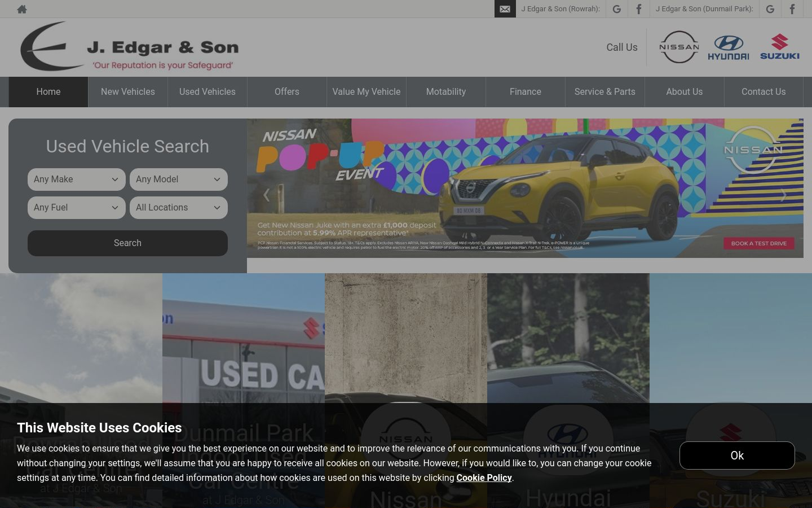
Task: Click the Hyundai logo in header
Action: [729, 47]
